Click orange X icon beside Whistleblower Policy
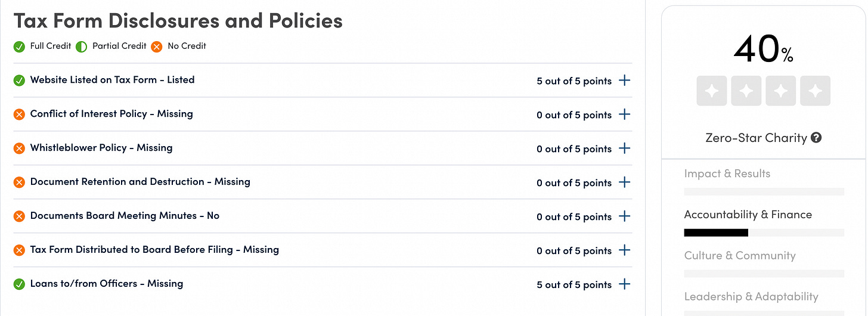868x316 pixels. (19, 148)
